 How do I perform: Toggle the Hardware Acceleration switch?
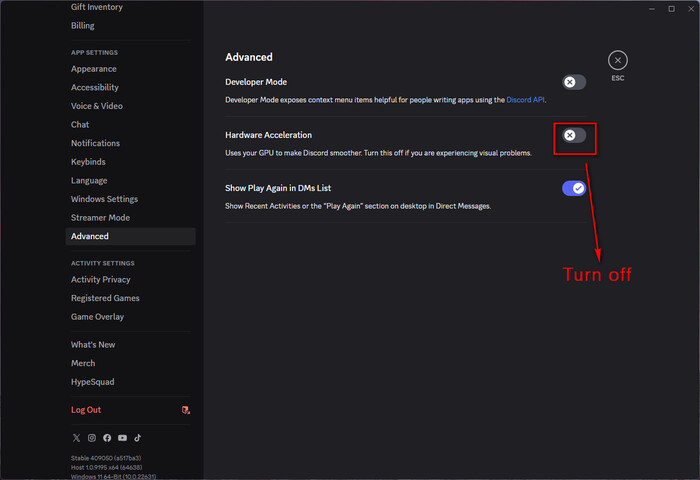574,135
